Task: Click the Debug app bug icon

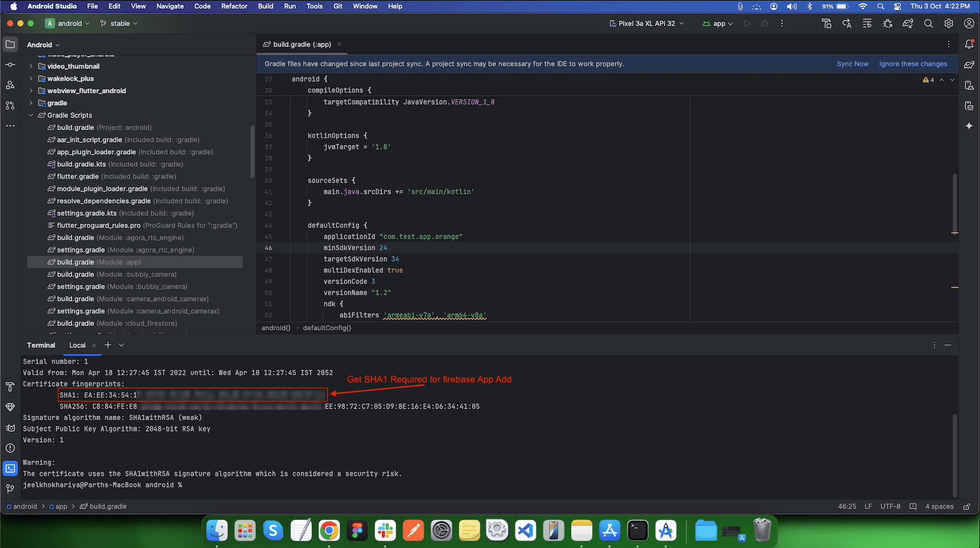Action: click(x=765, y=24)
